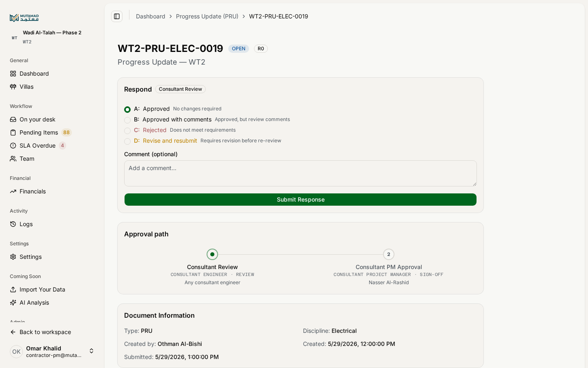Go to Dashboard breadcrumb link

151,16
